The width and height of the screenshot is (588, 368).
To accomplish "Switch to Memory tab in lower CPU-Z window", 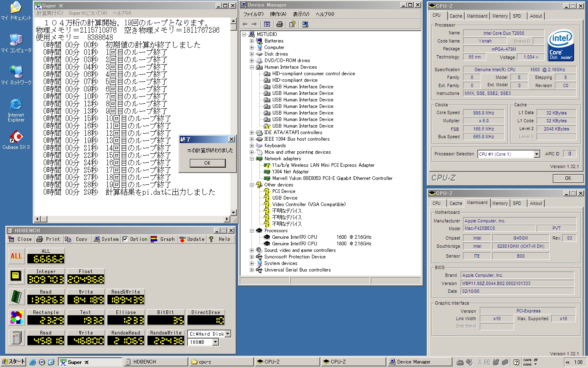I will coord(500,203).
